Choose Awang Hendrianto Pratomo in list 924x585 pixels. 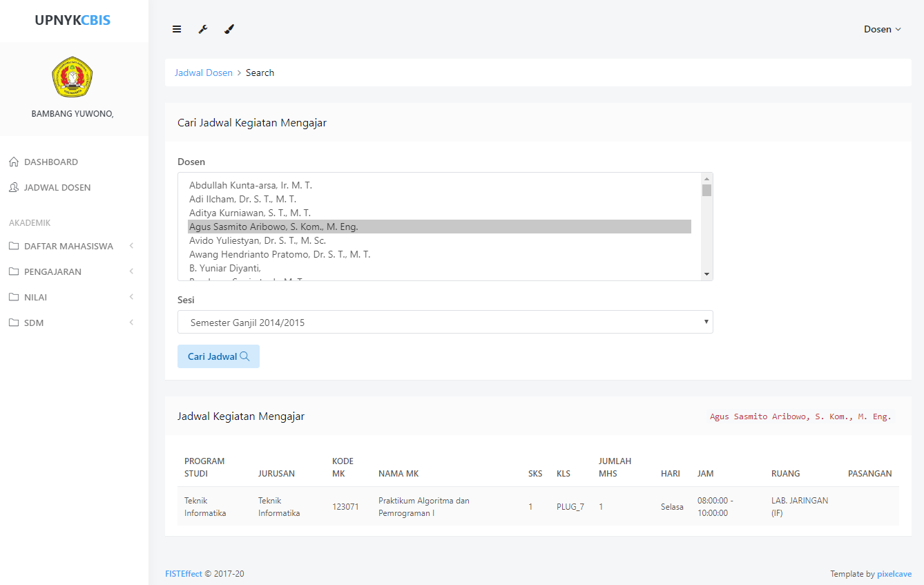(280, 254)
